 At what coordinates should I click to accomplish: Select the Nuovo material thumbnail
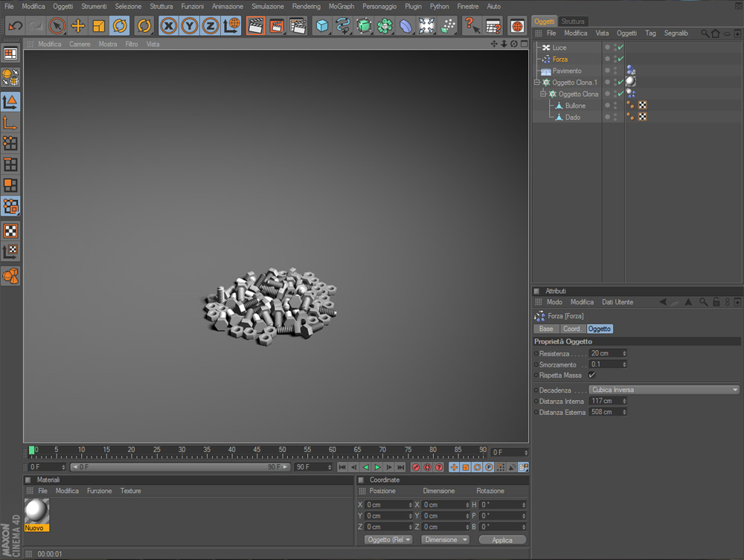point(36,511)
